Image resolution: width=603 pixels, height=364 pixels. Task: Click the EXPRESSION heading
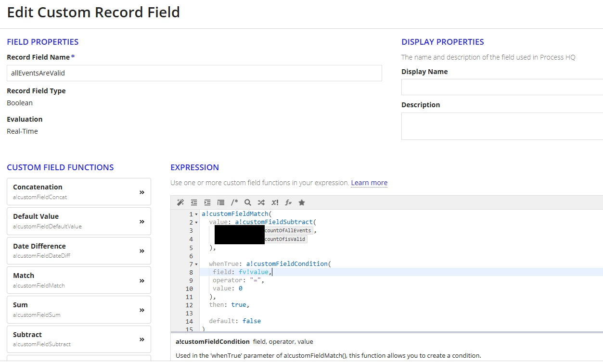click(x=194, y=167)
